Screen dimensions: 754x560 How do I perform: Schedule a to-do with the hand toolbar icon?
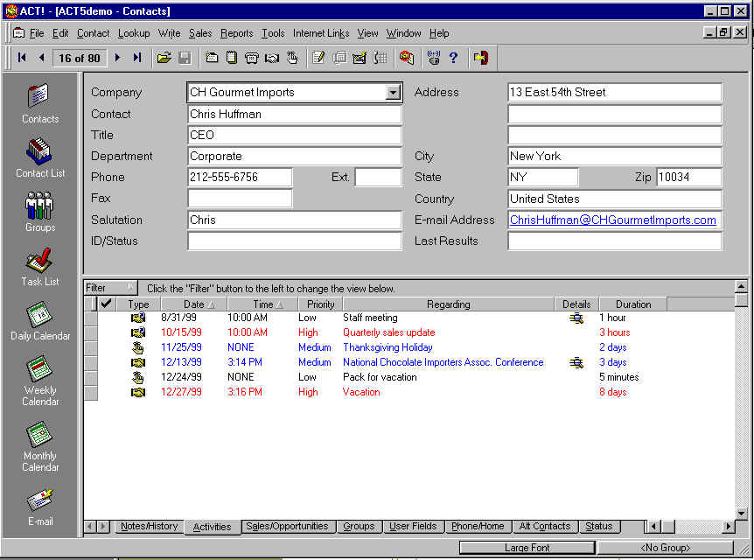pyautogui.click(x=292, y=58)
